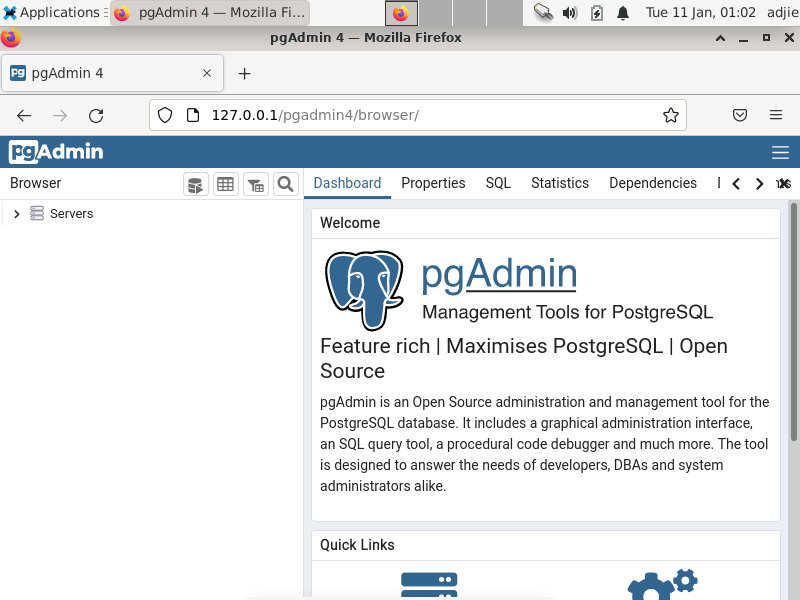The width and height of the screenshot is (800, 600).
Task: Click the adjie user name in panel
Action: (x=783, y=12)
